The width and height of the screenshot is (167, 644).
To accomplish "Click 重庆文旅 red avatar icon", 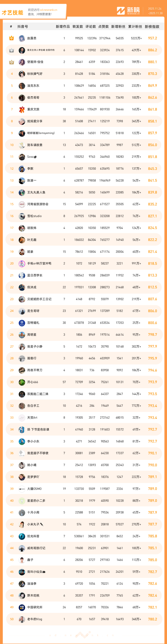I will 22,110.
